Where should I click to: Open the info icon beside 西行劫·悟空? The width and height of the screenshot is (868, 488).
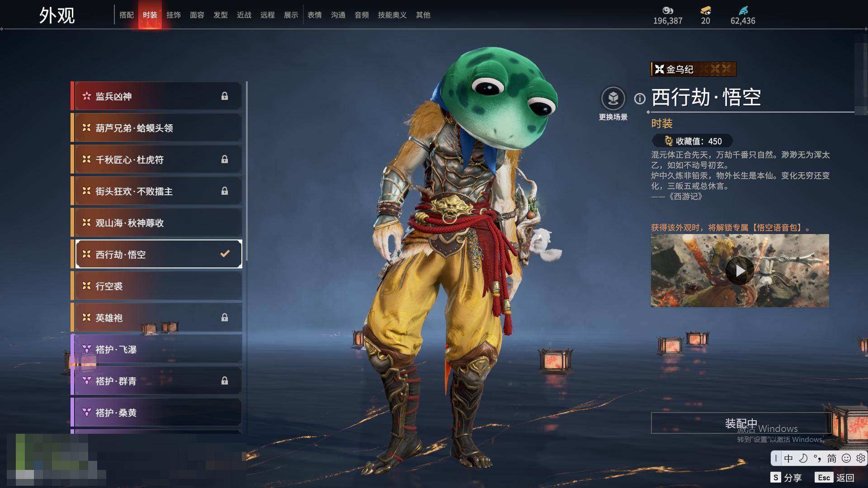pos(640,99)
